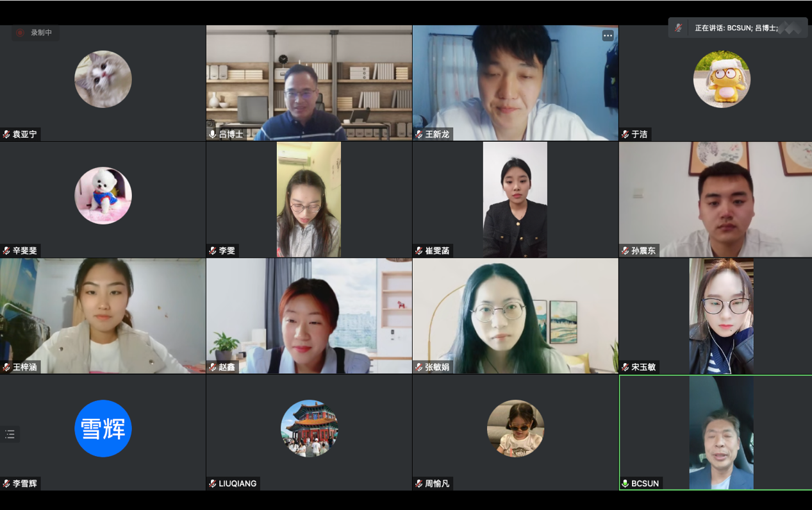The image size is (812, 510).
Task: Select 李雪辉's blue 雪辉 avatar
Action: pos(103,429)
